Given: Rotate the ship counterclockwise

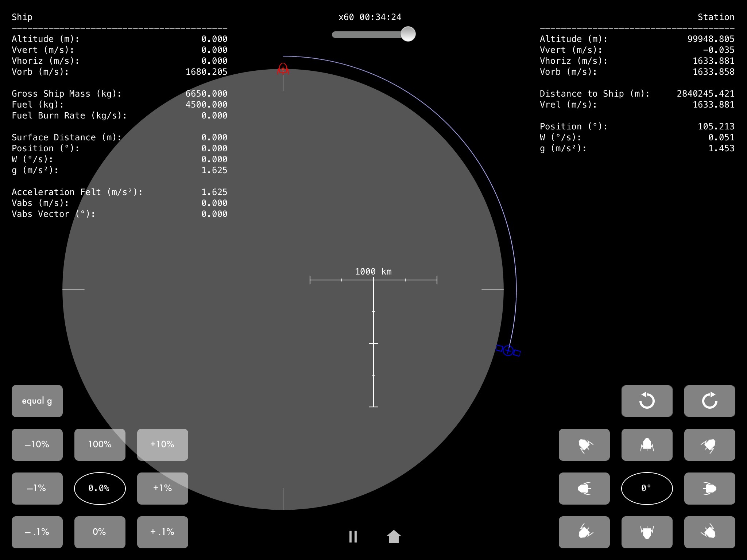Looking at the screenshot, I should [x=647, y=401].
